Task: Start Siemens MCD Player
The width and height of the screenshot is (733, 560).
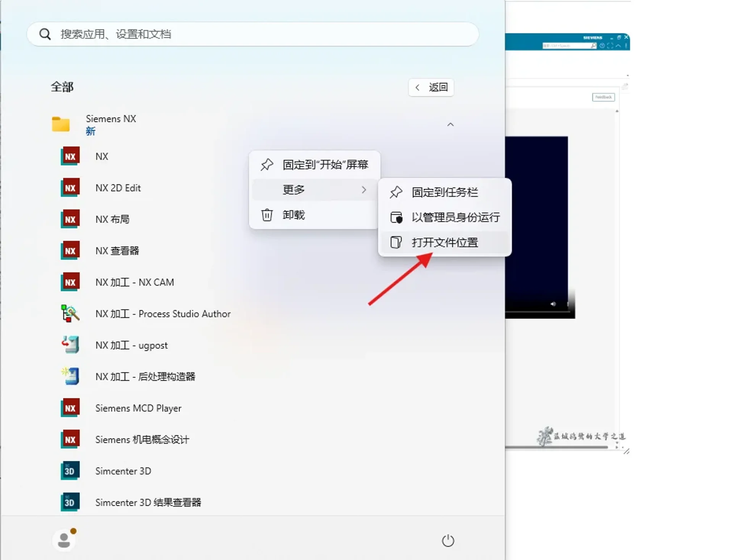Action: tap(138, 408)
